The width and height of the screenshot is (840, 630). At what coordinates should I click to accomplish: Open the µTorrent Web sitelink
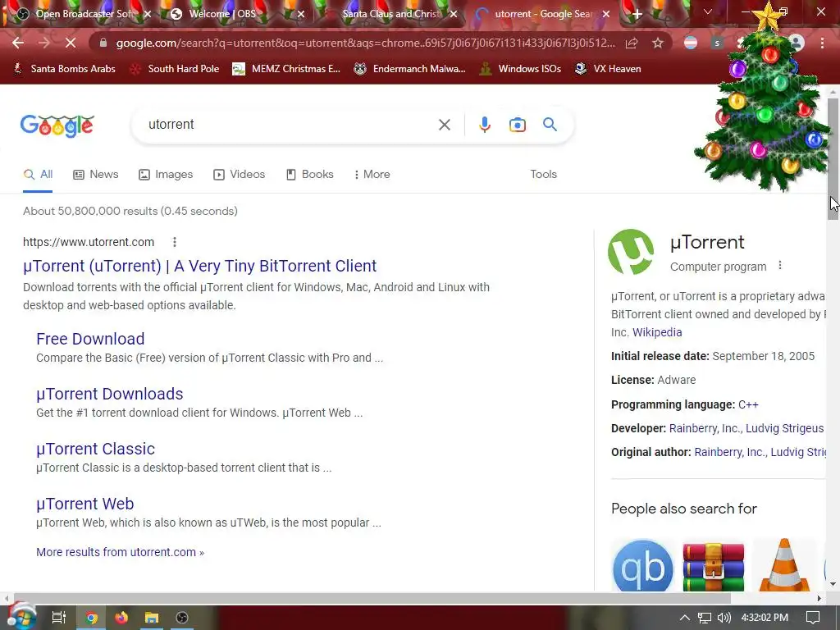[x=85, y=504]
